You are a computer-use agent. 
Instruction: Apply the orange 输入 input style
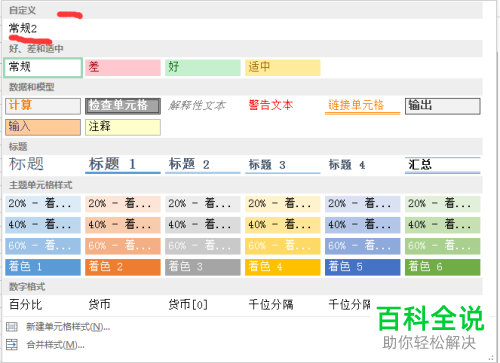tap(43, 127)
